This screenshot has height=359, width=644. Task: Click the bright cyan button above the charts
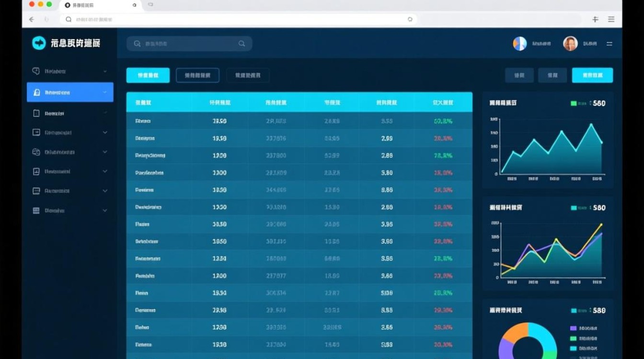point(592,75)
